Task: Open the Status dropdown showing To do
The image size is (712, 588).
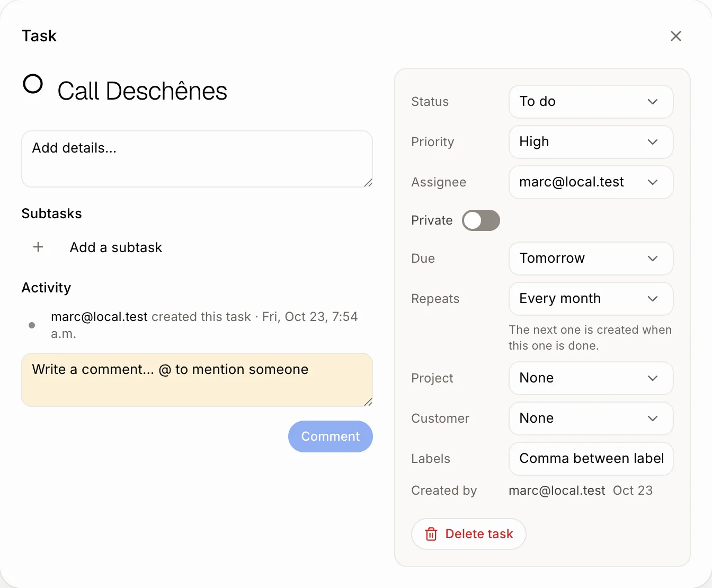Action: [x=591, y=102]
